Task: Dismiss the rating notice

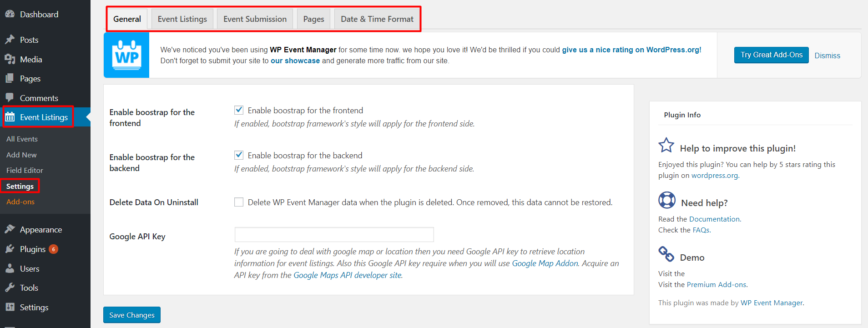Action: (x=827, y=56)
